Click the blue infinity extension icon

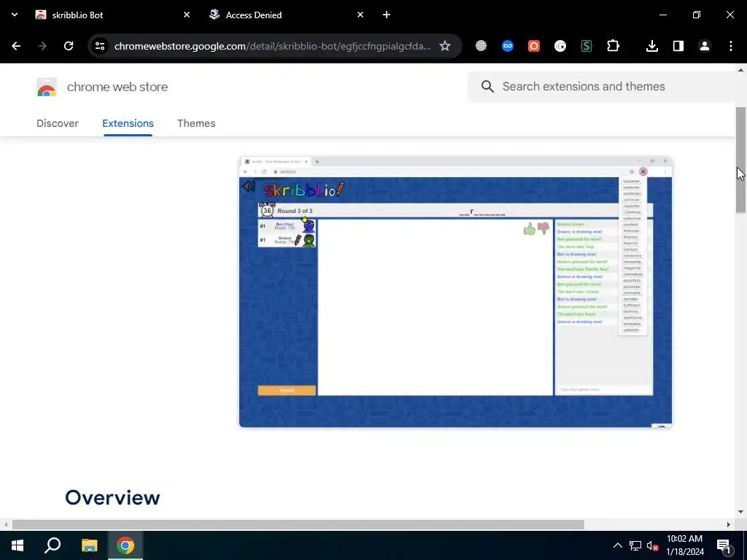pos(508,46)
